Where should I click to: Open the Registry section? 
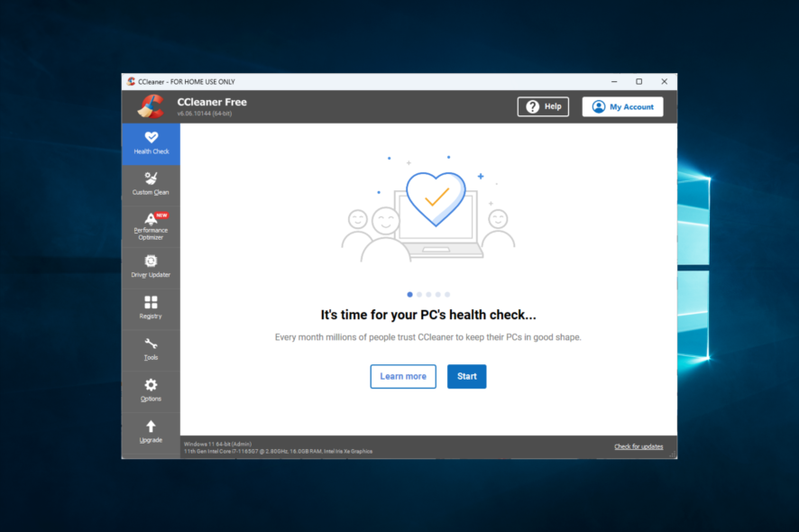click(x=151, y=309)
